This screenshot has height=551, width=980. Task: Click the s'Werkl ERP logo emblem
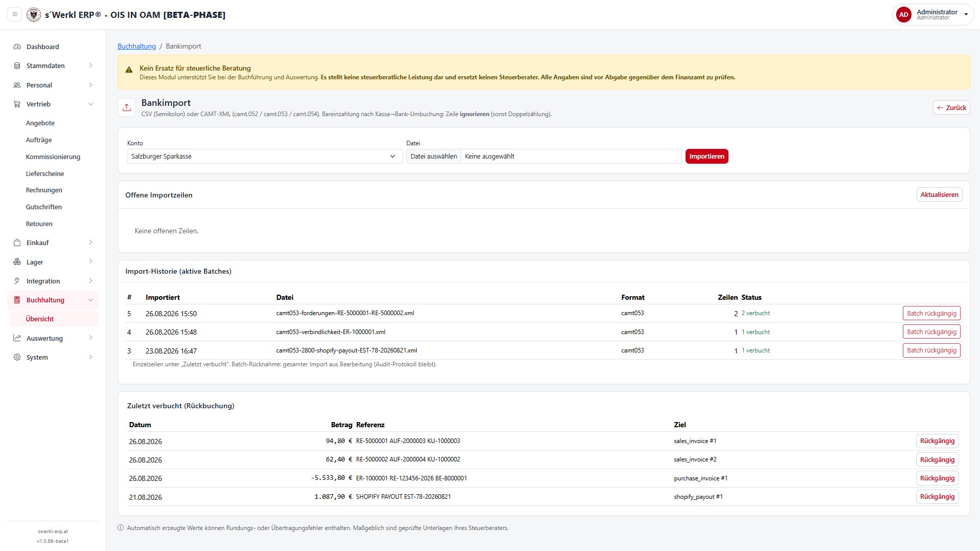(34, 14)
